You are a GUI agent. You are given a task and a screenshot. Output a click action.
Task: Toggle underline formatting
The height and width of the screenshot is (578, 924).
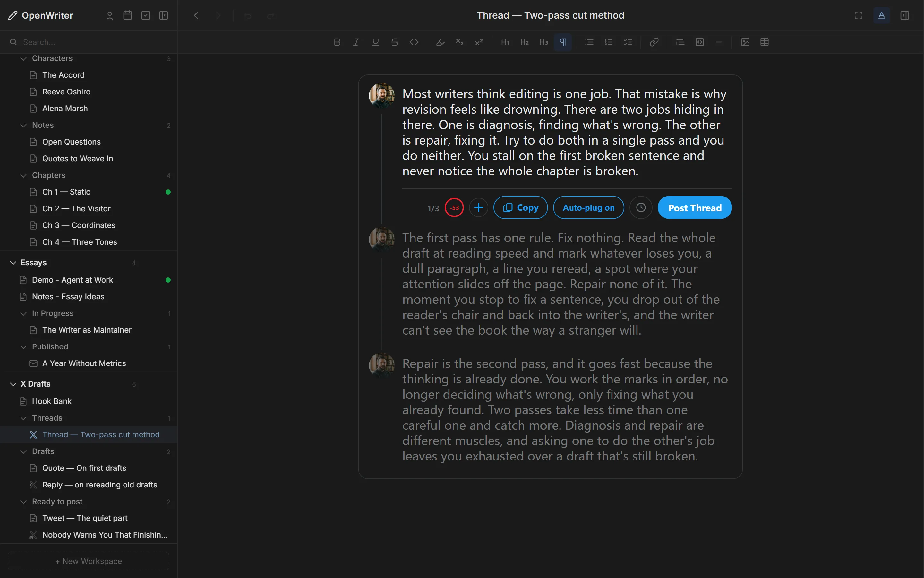coord(375,42)
